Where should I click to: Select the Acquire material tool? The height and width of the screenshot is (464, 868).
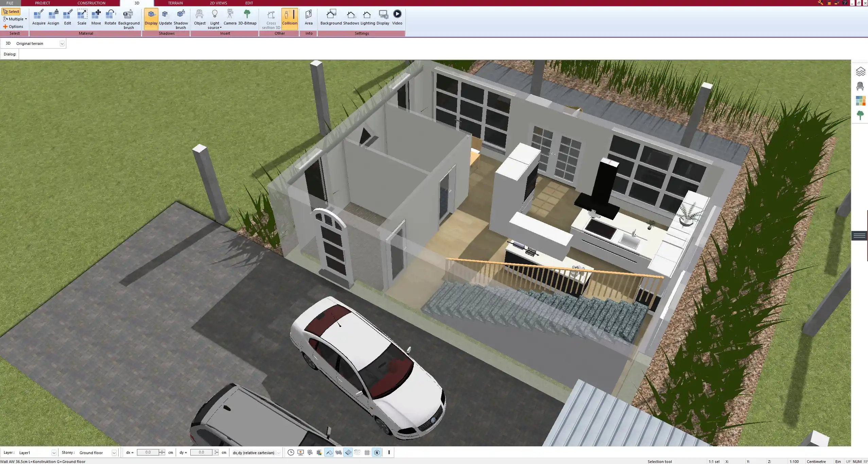pos(39,17)
